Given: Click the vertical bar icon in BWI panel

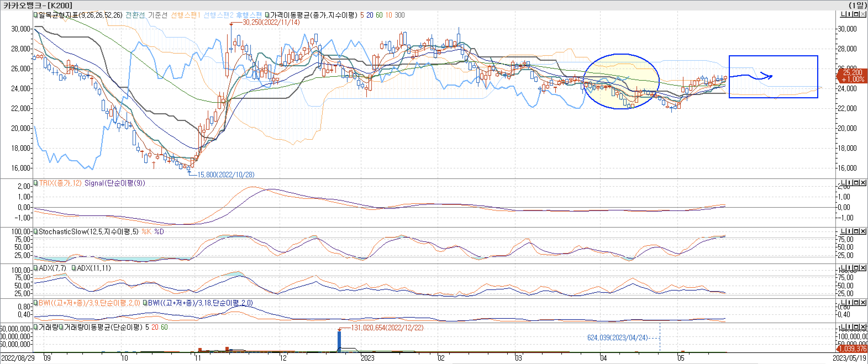Looking at the screenshot, I should pos(850,302).
